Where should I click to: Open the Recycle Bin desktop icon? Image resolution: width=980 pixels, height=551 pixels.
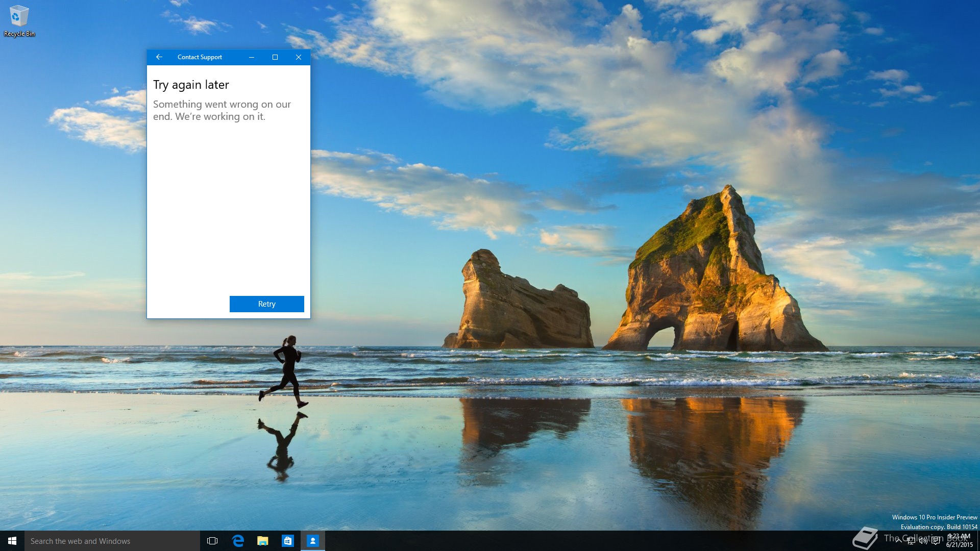(x=19, y=21)
